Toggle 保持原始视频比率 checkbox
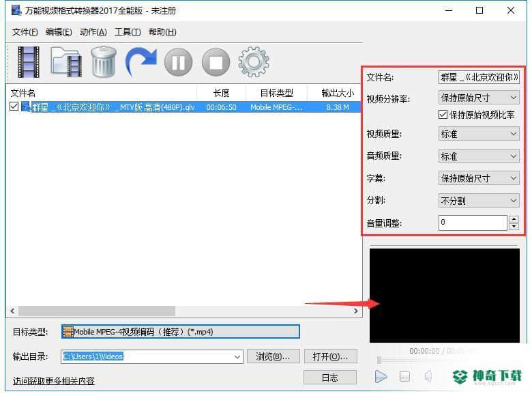 (443, 115)
